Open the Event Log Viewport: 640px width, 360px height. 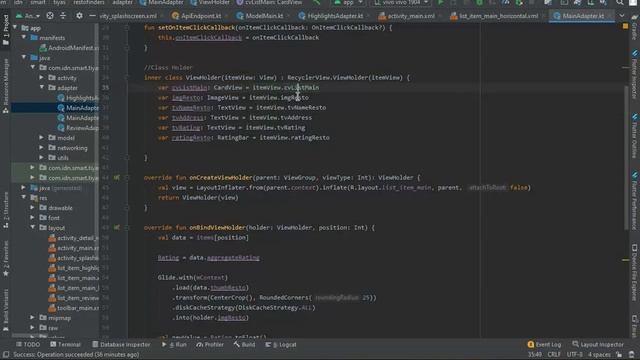[544, 344]
